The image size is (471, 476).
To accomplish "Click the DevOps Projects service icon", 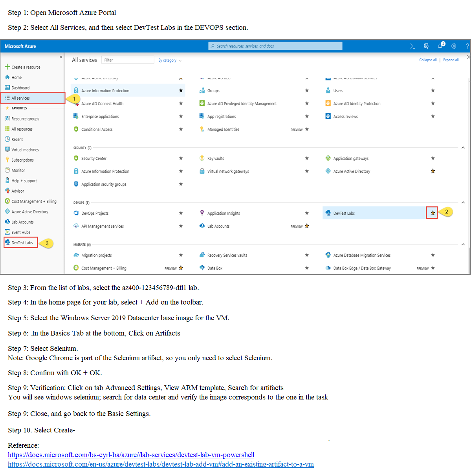I will [x=76, y=213].
